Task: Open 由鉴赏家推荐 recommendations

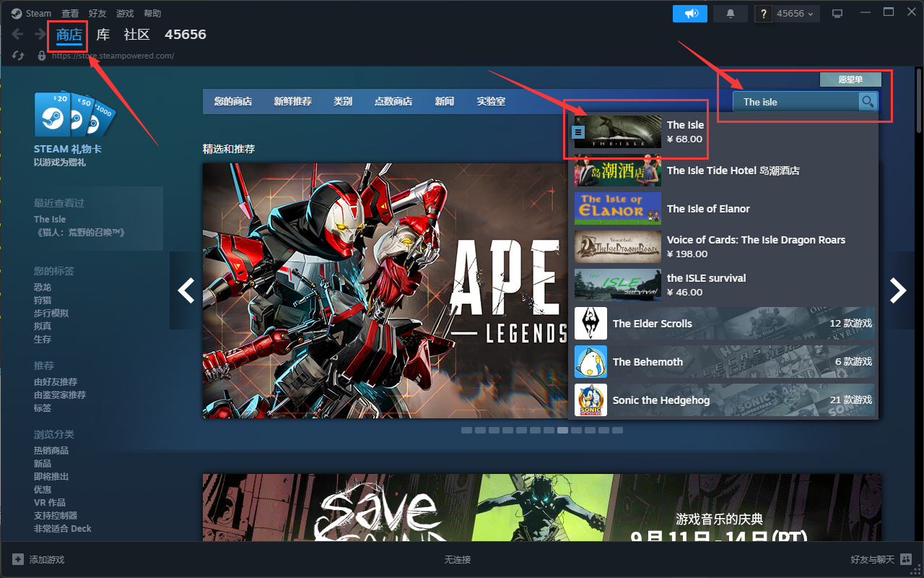Action: click(x=60, y=394)
